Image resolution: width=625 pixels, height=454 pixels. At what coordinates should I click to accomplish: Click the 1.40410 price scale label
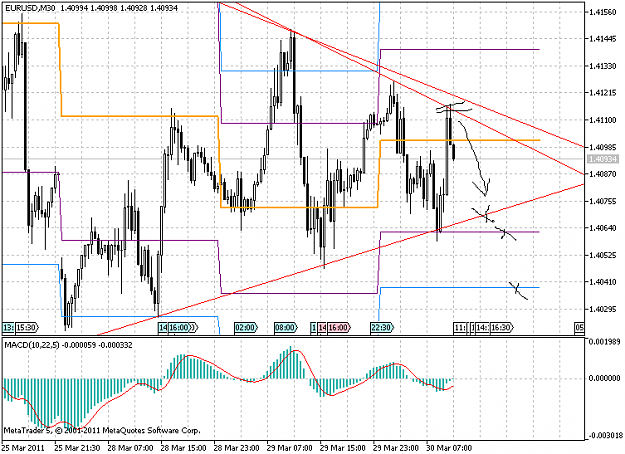point(603,282)
